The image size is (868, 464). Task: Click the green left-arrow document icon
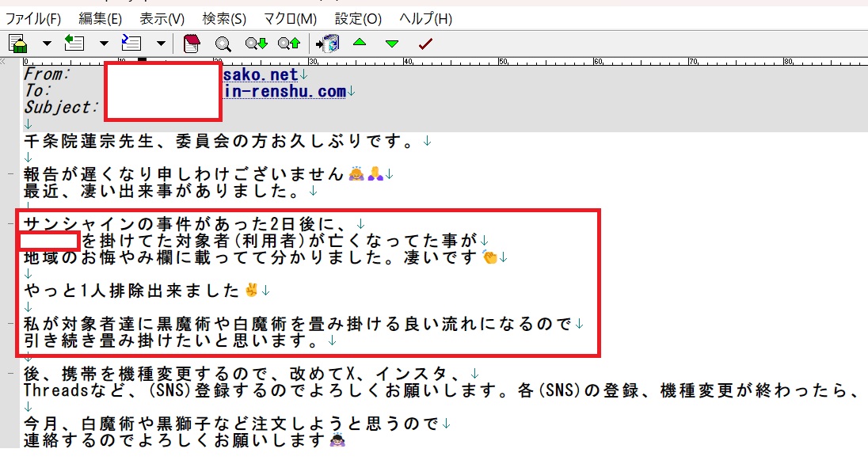tap(74, 44)
